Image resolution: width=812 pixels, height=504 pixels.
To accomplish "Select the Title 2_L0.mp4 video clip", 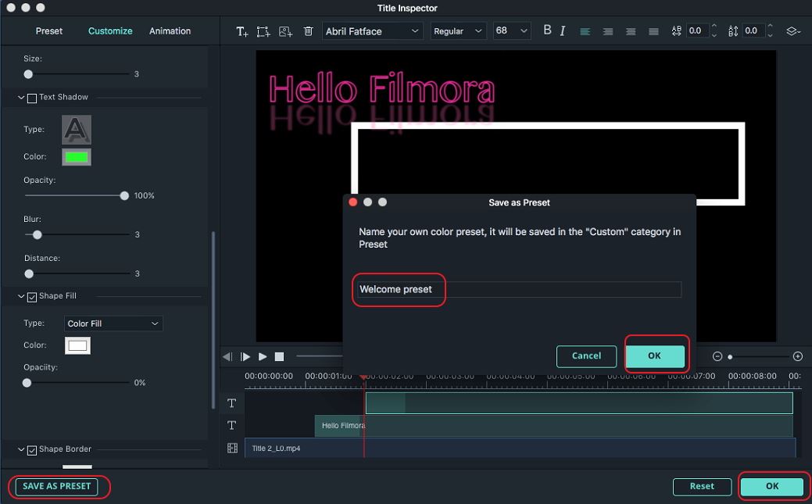I will click(520, 448).
